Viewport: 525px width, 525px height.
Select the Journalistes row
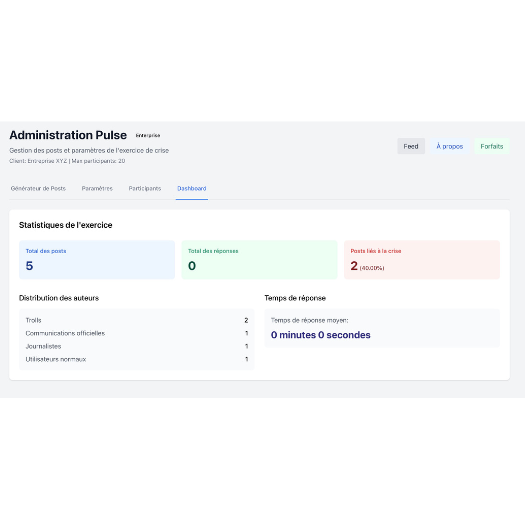(137, 346)
